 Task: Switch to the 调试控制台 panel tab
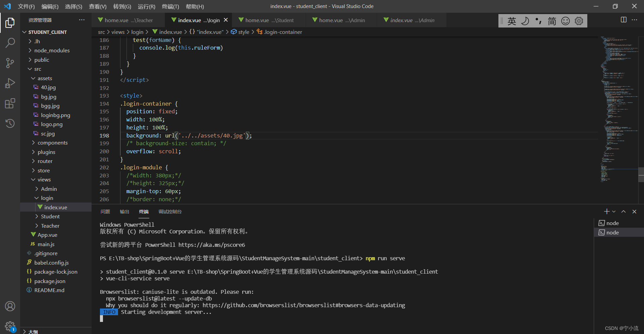pyautogui.click(x=170, y=212)
